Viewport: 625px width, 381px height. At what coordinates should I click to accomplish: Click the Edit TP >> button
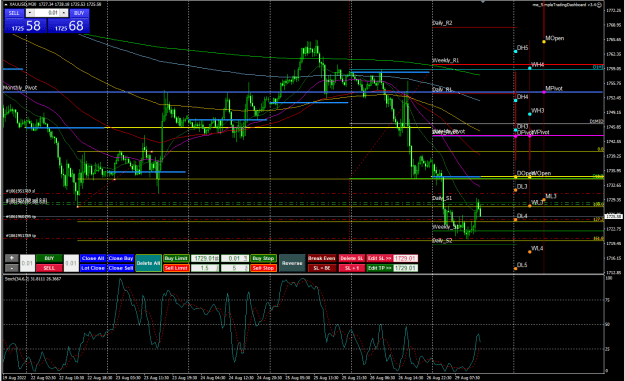(379, 268)
